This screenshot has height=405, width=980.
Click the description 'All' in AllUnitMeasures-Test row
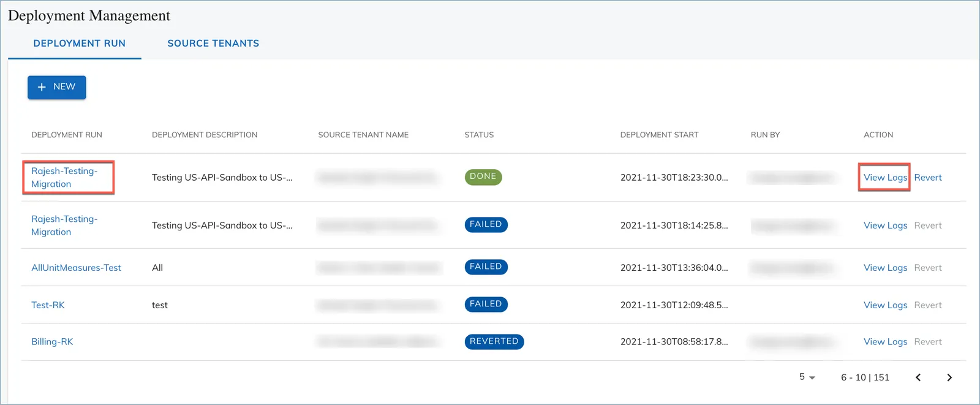157,268
